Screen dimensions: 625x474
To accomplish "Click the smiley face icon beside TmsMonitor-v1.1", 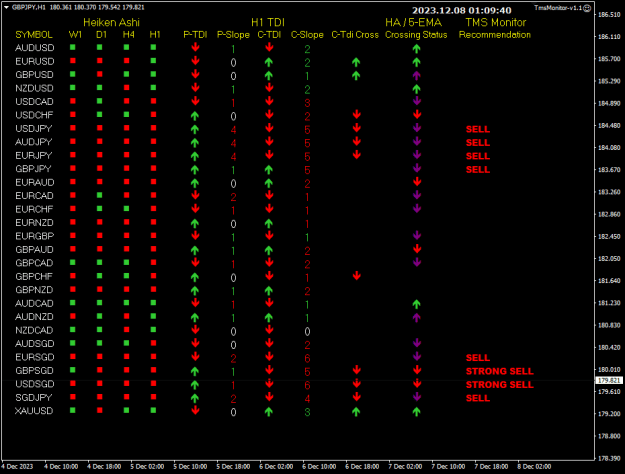I will (587, 8).
